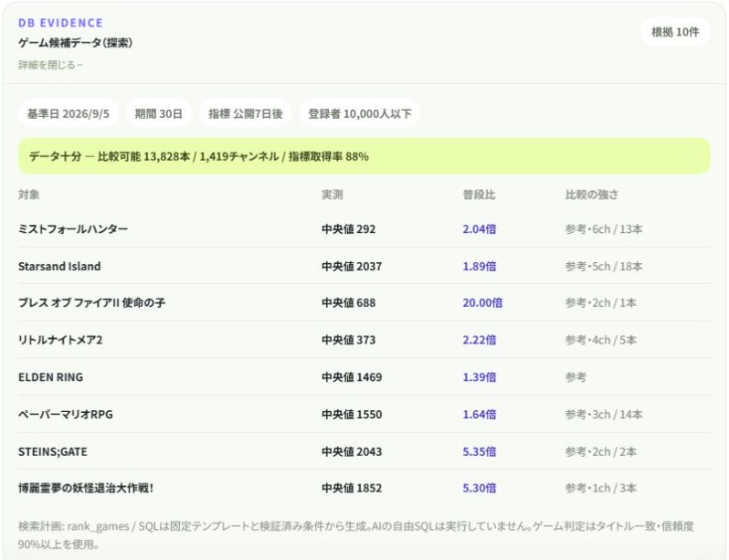The image size is (729, 560).
Task: Click 中央値 688 value
Action: coord(348,302)
